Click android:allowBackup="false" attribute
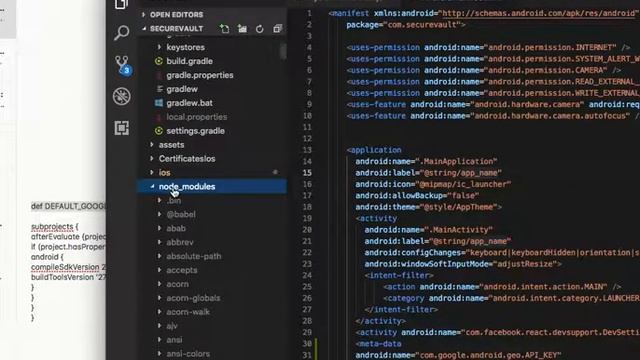Viewport: 640px width, 360px height. 417,196
